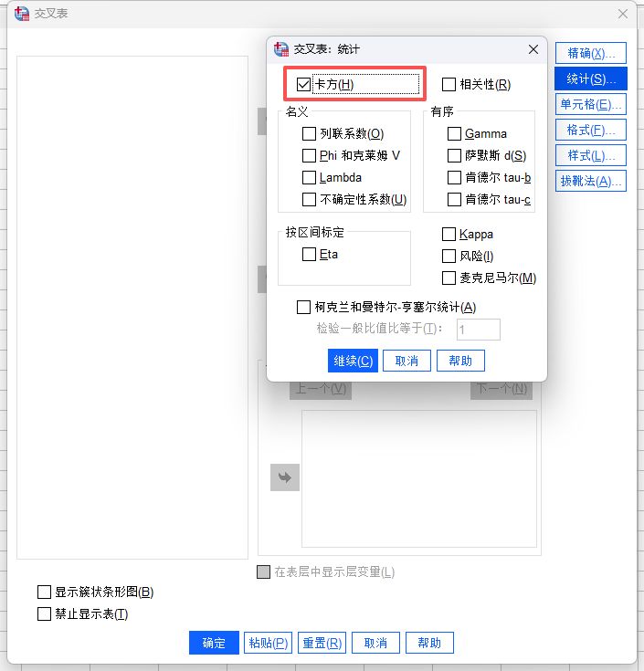Enable 显示簇状条形图(B) checkbox
Screen dimensions: 644x671
45,592
